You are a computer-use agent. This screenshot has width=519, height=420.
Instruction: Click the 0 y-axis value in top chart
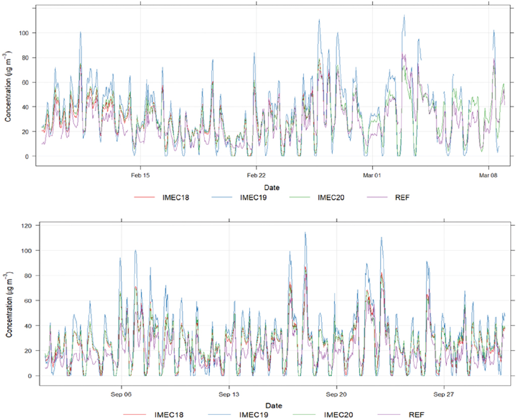coord(27,156)
